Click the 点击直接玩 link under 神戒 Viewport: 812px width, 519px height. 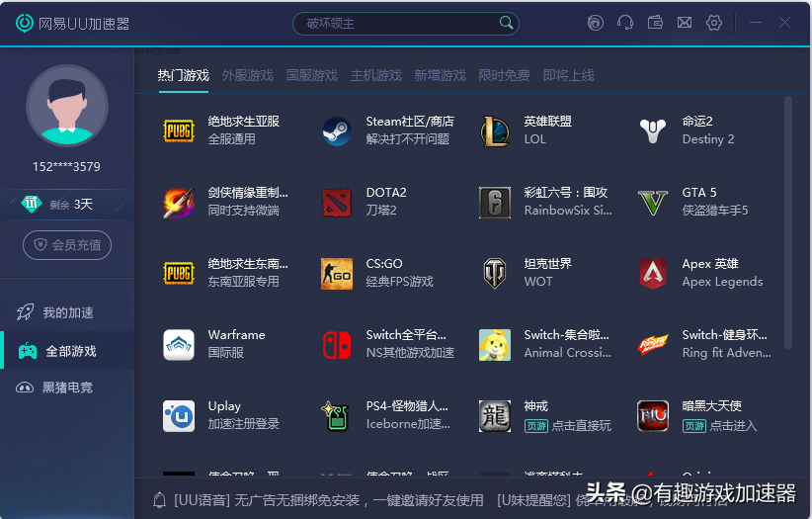581,426
